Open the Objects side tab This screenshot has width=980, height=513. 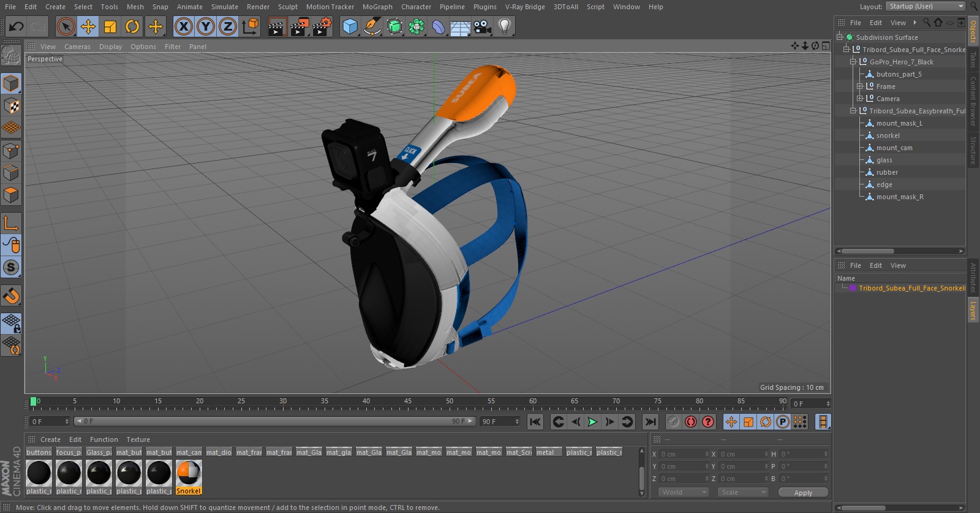(x=973, y=30)
